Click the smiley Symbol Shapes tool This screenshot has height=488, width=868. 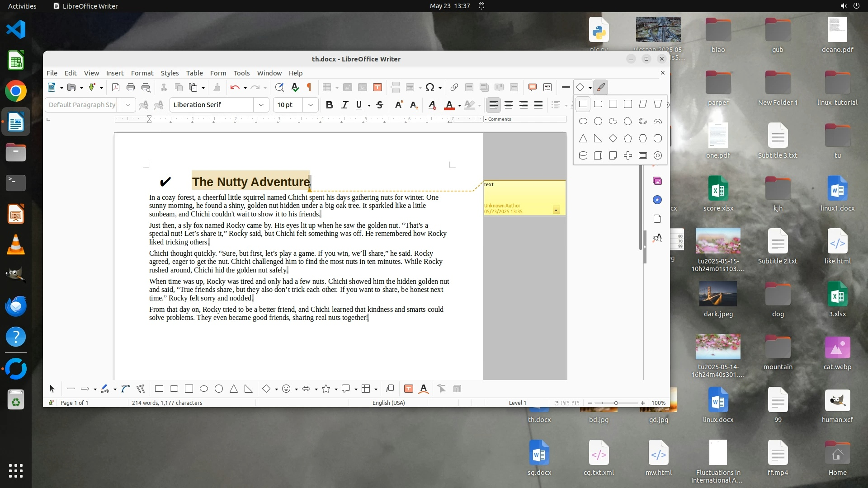pos(286,389)
